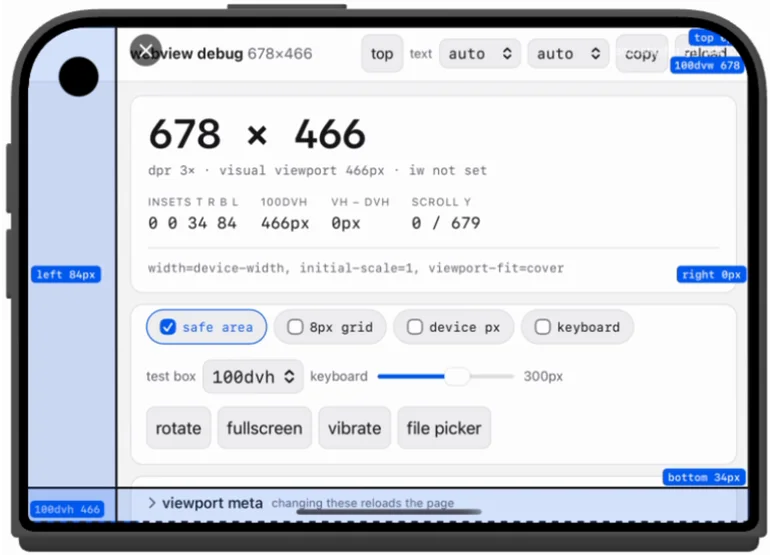
Task: Click the dpr 3× visual viewport line
Action: coord(318,170)
